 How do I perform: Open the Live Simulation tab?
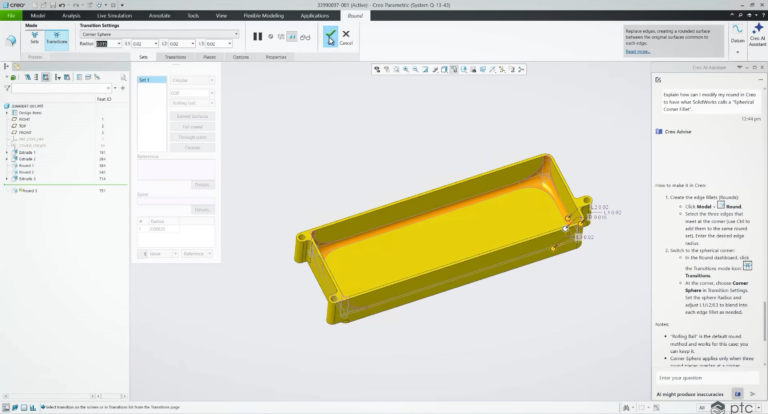tap(114, 16)
